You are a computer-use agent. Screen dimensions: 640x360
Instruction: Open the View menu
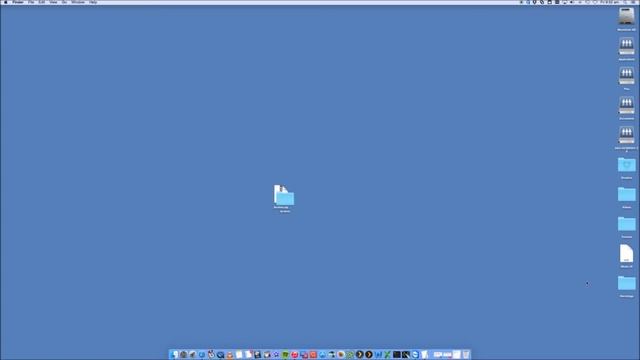pos(53,2)
